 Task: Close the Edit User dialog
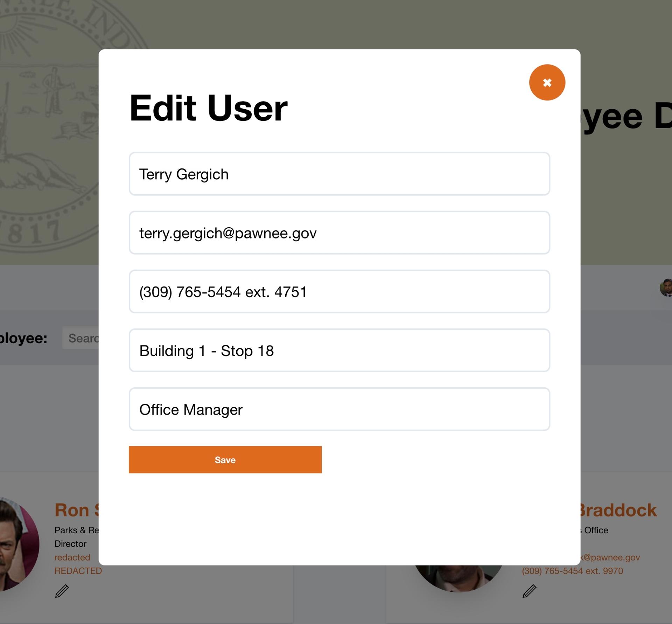[x=547, y=82]
